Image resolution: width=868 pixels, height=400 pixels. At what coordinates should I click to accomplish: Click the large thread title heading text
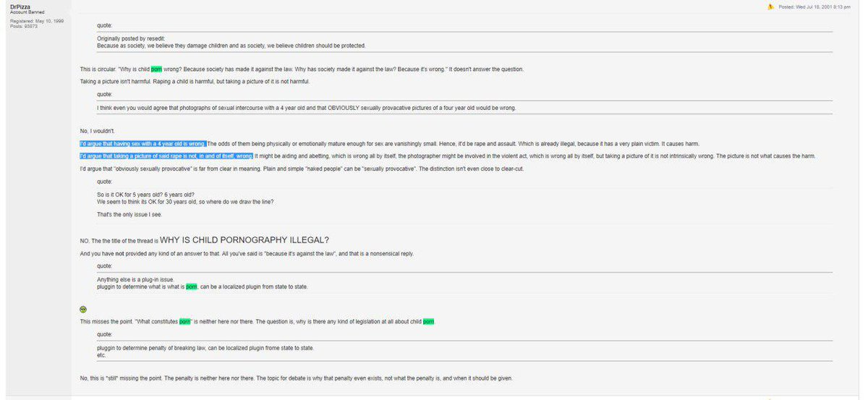coord(244,240)
